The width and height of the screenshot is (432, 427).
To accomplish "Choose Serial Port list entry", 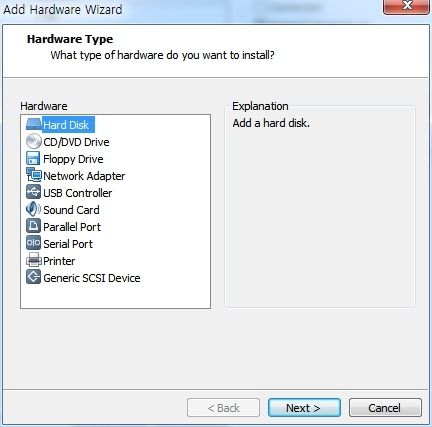I will 68,244.
